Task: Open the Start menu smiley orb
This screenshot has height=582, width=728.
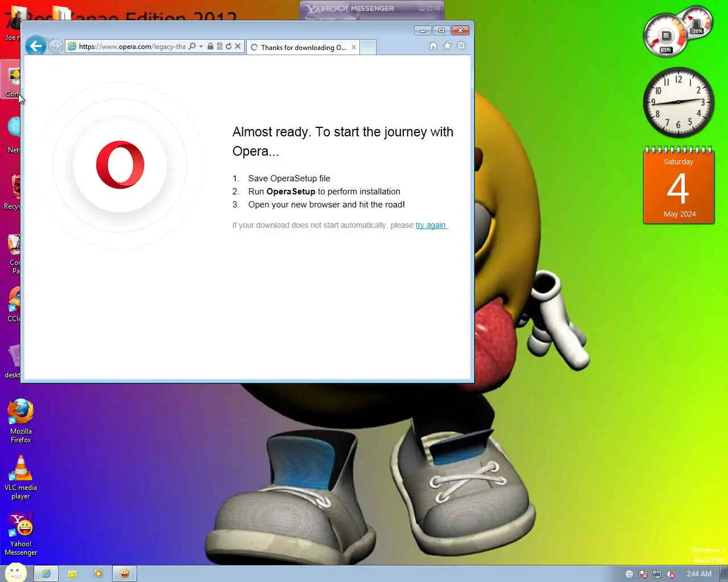Action: [x=15, y=573]
